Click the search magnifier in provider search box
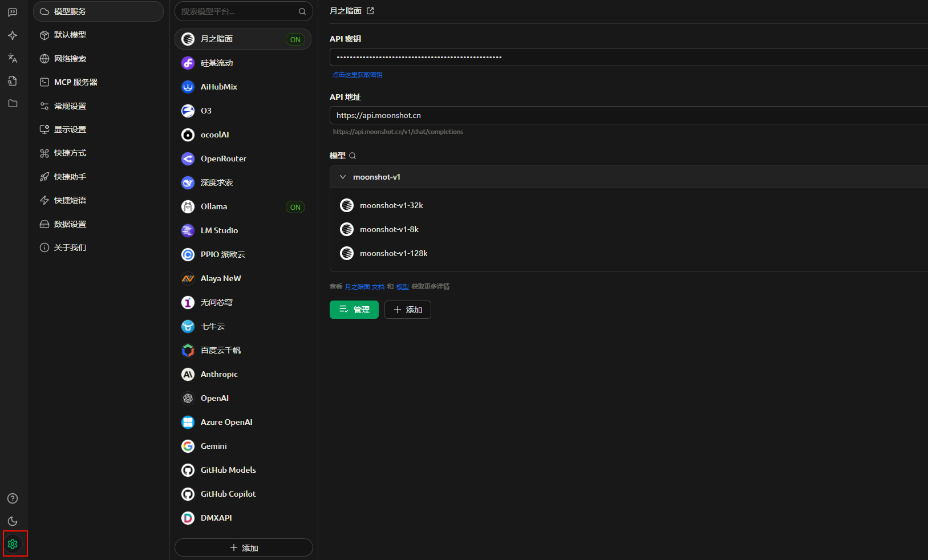The width and height of the screenshot is (928, 560). pyautogui.click(x=302, y=11)
